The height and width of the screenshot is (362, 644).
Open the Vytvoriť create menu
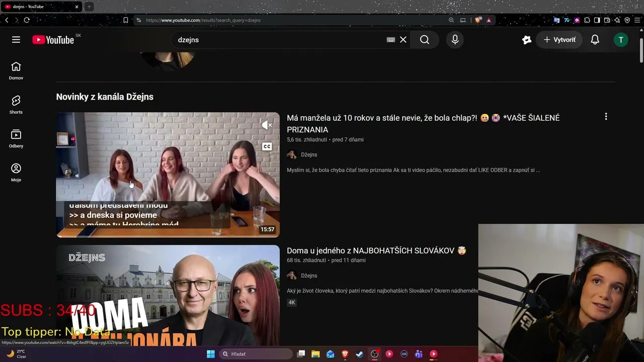tap(559, 40)
